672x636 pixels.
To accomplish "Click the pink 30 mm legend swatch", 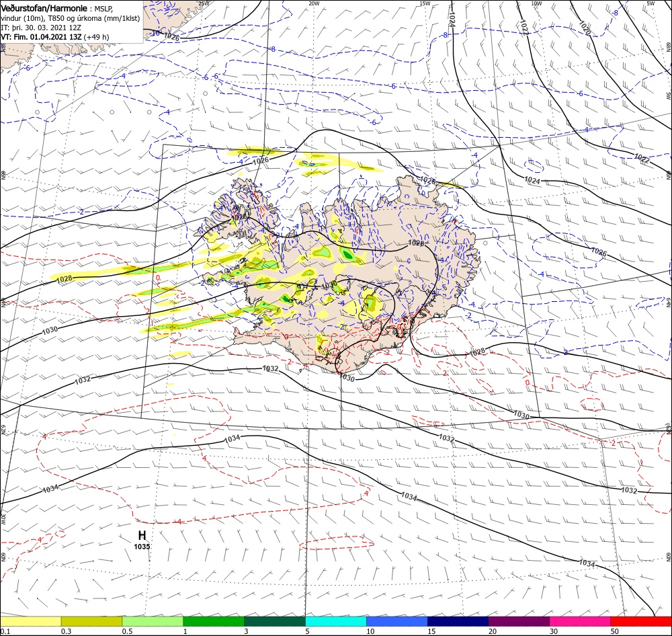I will [x=580, y=621].
